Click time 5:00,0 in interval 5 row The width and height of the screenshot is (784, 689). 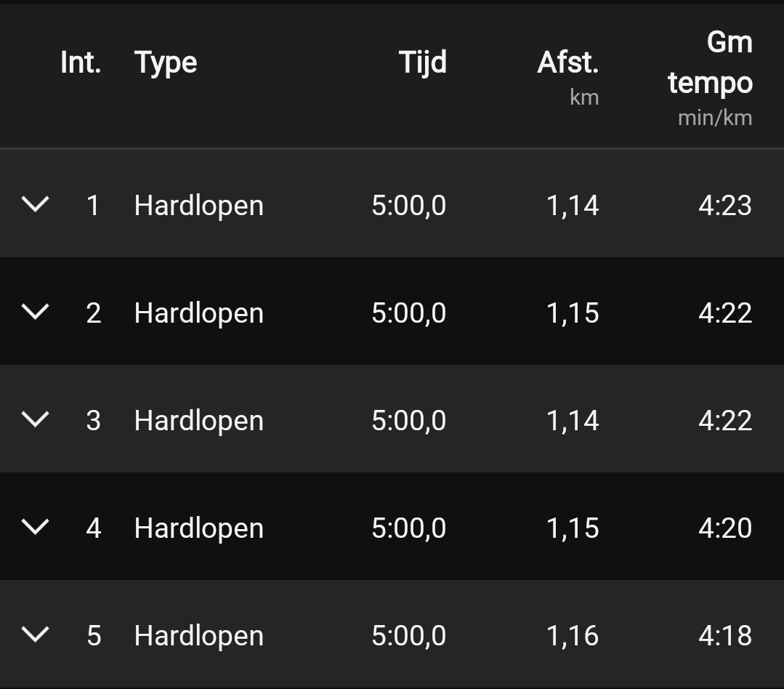408,636
